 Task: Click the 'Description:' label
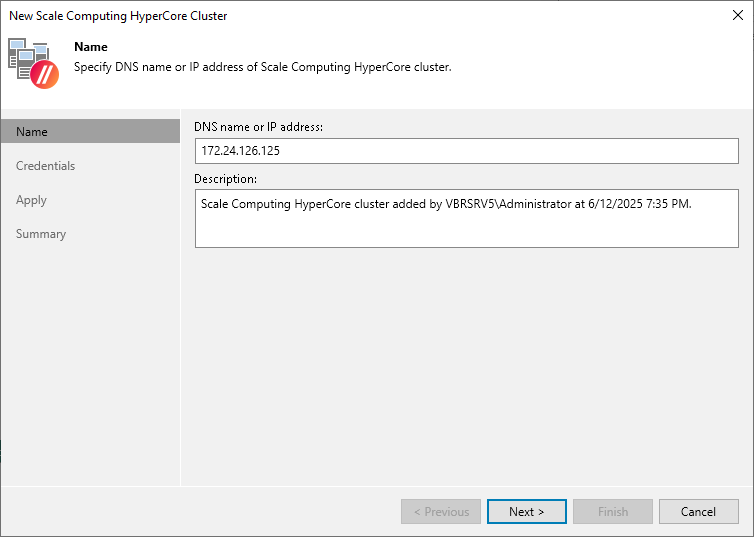coord(226,179)
